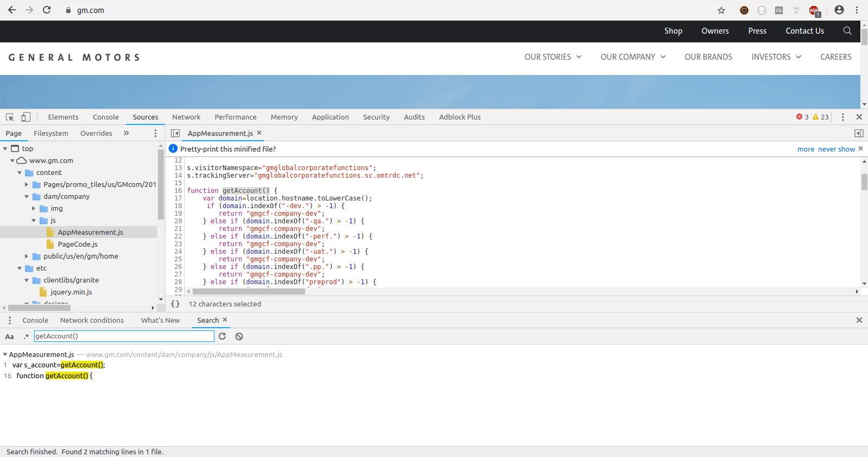This screenshot has width=868, height=457.
Task: Switch to the Console tab in main toolbar
Action: (x=105, y=117)
